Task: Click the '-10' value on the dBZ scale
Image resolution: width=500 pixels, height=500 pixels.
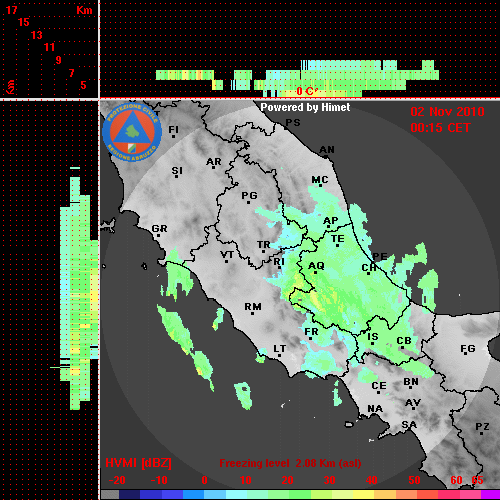Action: tap(159, 480)
